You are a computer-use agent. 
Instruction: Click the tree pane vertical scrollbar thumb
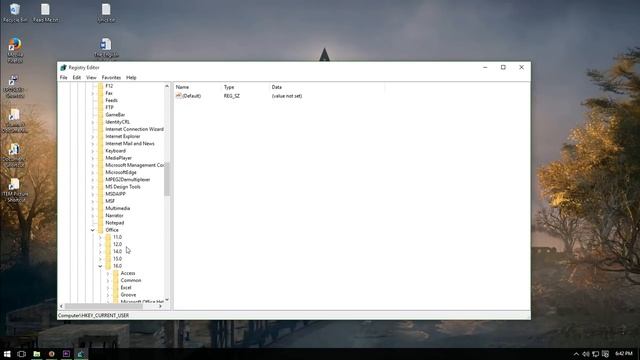(x=167, y=178)
